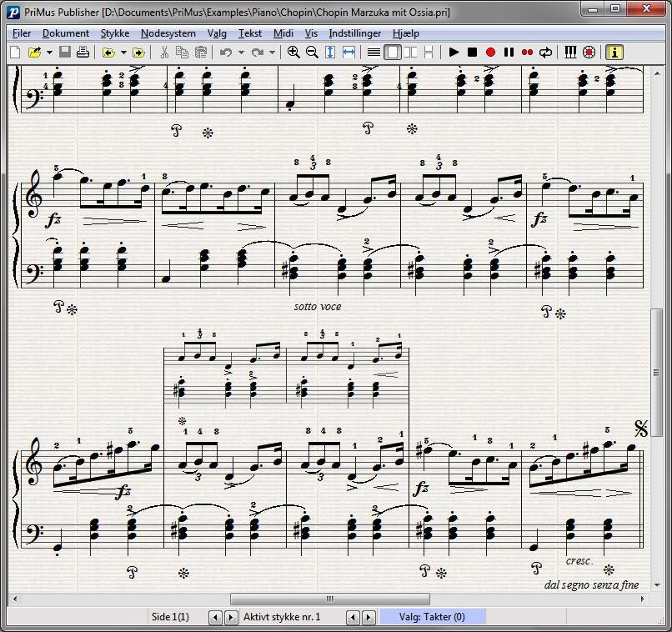Go to the next file with the right-arrow folder icon
672x632 pixels.
click(138, 53)
